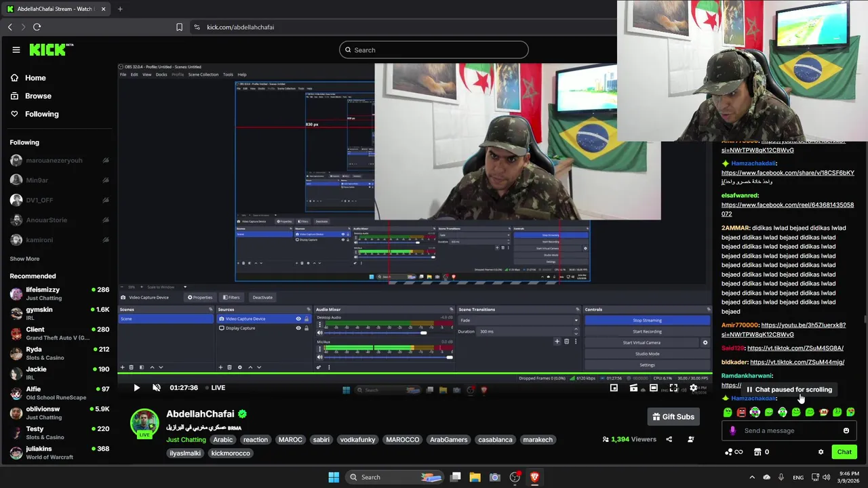Open chat settings gear icon
The width and height of the screenshot is (868, 488).
[821, 452]
